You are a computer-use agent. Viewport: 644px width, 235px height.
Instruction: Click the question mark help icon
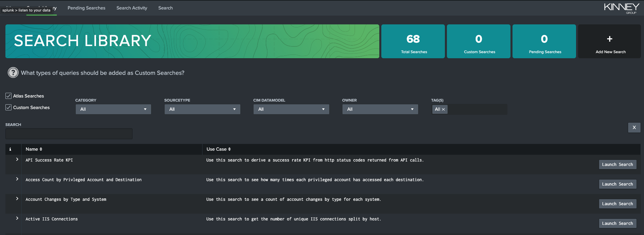(13, 72)
